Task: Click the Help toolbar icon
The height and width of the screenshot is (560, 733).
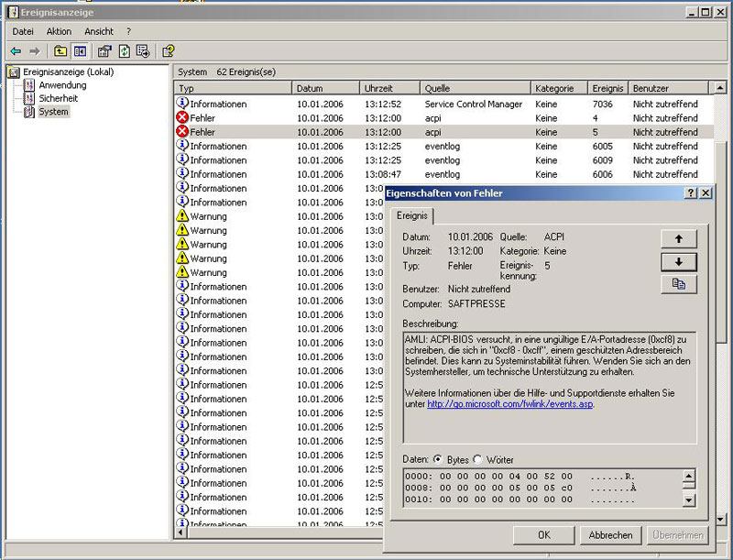Action: 169,51
